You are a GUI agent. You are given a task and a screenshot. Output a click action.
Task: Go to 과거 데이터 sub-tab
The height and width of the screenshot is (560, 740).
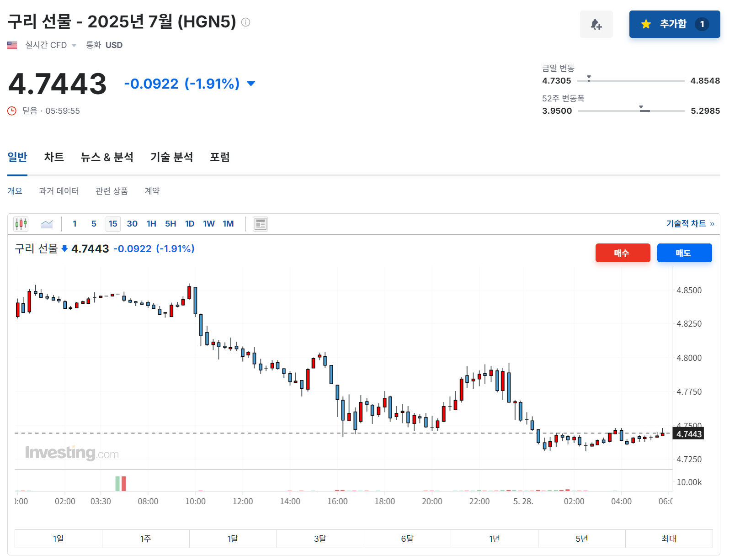tap(59, 191)
